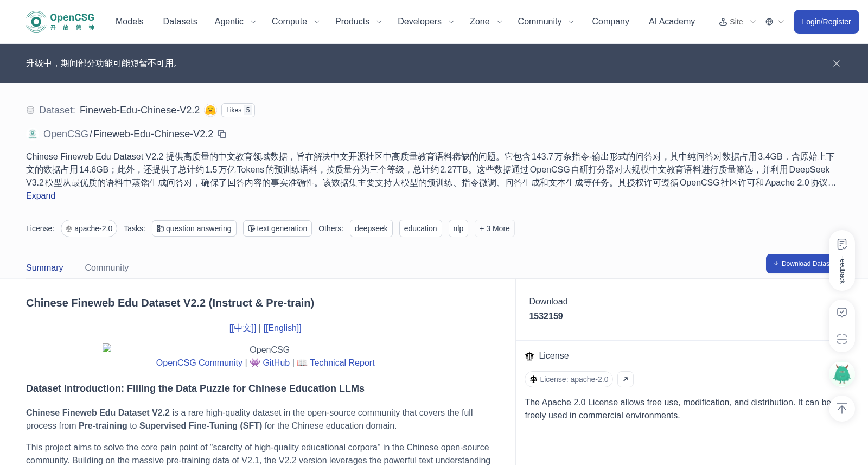Click the License: apache-2.0 badge
The width and height of the screenshot is (868, 465).
[x=569, y=379]
